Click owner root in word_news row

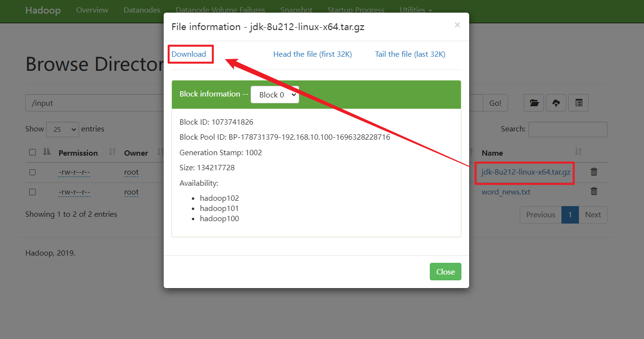coord(131,192)
